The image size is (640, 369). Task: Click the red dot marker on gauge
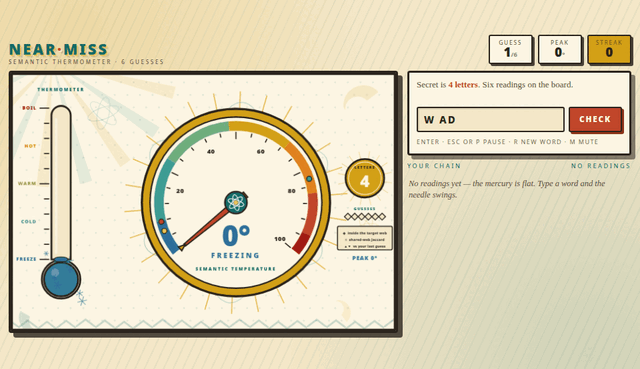point(161,222)
